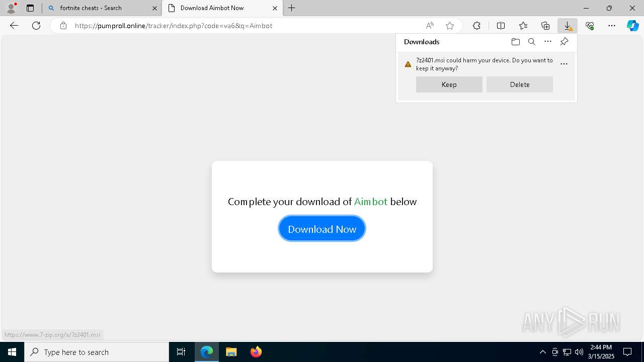Open the Extensions puzzle icon
The width and height of the screenshot is (644, 362).
(x=476, y=26)
